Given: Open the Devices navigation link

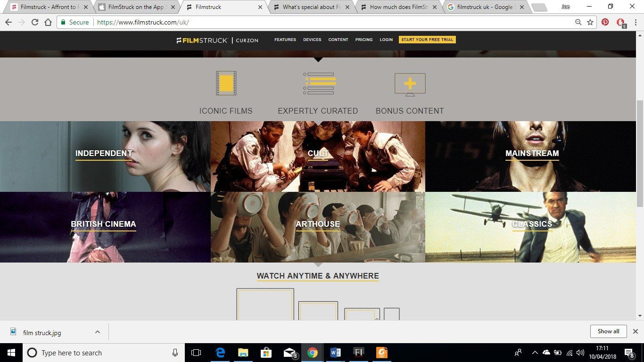Looking at the screenshot, I should [312, 40].
